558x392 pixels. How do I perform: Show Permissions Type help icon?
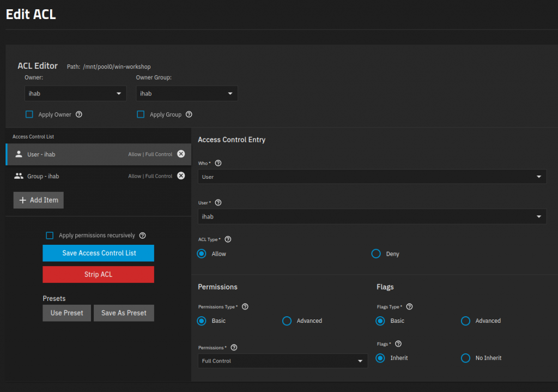(x=245, y=307)
